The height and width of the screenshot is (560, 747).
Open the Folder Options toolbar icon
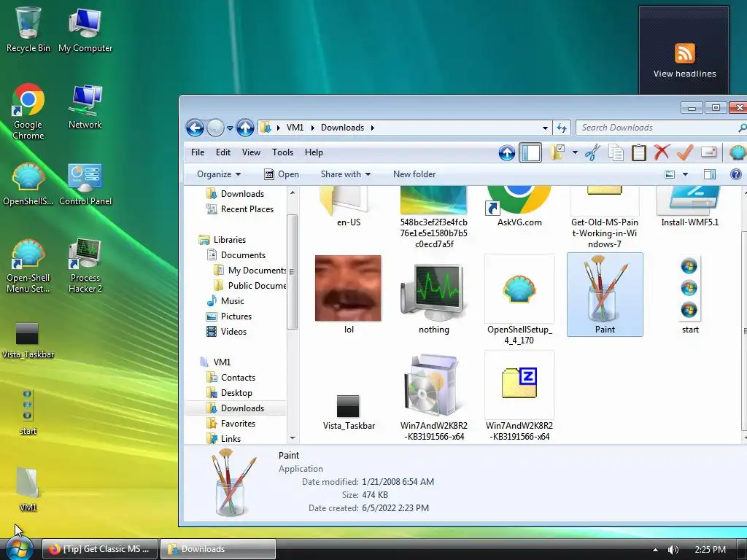[x=557, y=152]
